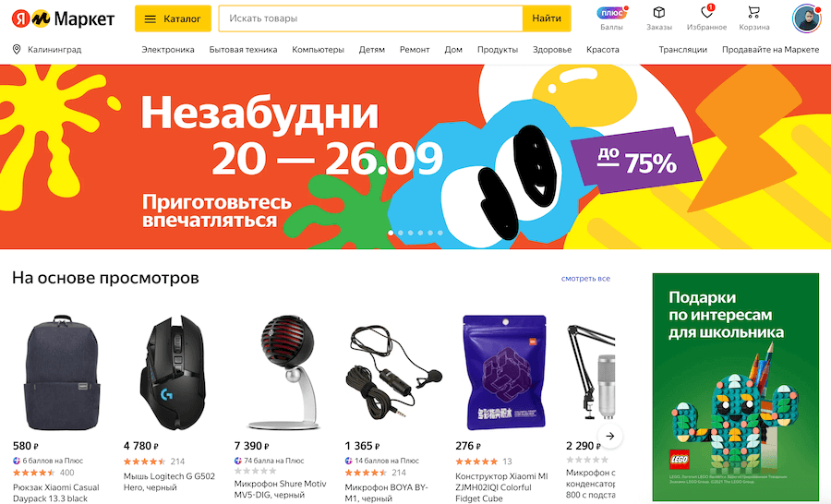Screen dimensions: 831x504
Task: Advance the product carousel with the arrow
Action: [610, 437]
